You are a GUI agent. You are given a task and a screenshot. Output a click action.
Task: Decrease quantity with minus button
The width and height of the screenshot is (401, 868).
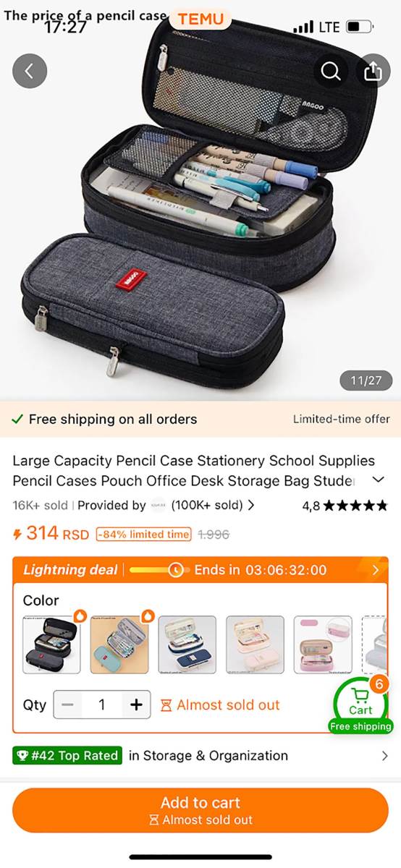tap(67, 705)
